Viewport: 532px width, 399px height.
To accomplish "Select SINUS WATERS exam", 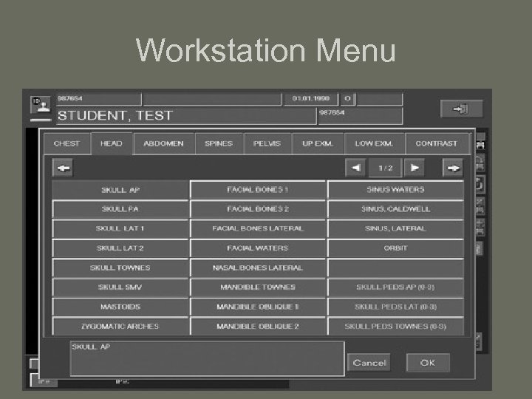I will click(395, 190).
